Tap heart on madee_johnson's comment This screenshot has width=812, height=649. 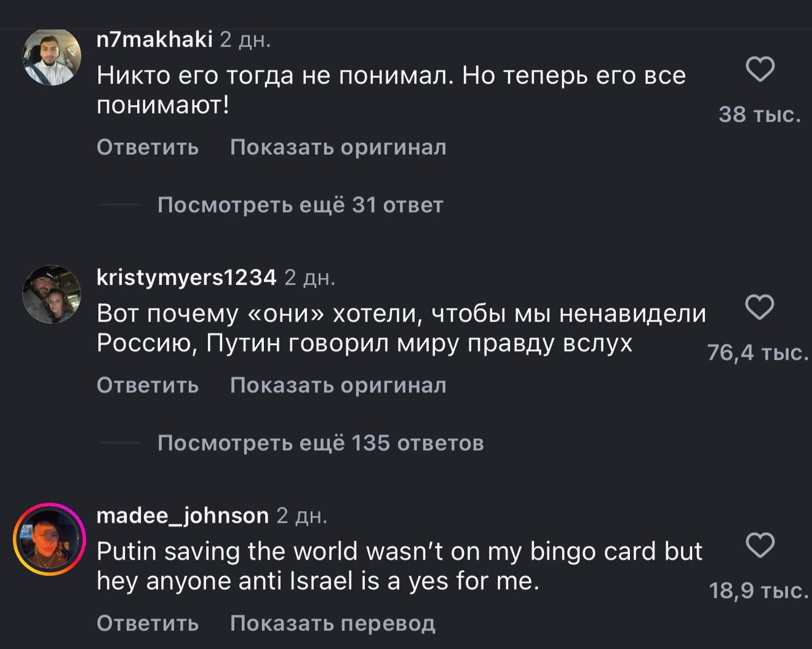tap(759, 545)
